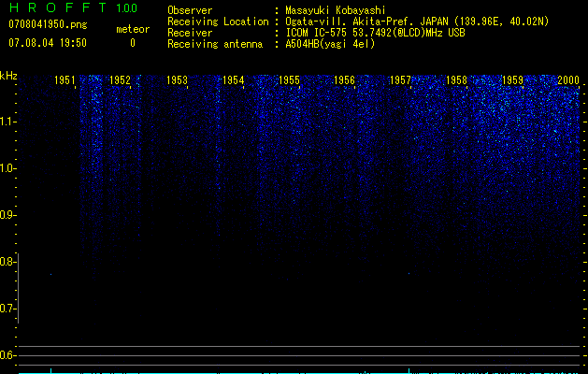
Task: Click the 1953 time marker
Action: (177, 80)
